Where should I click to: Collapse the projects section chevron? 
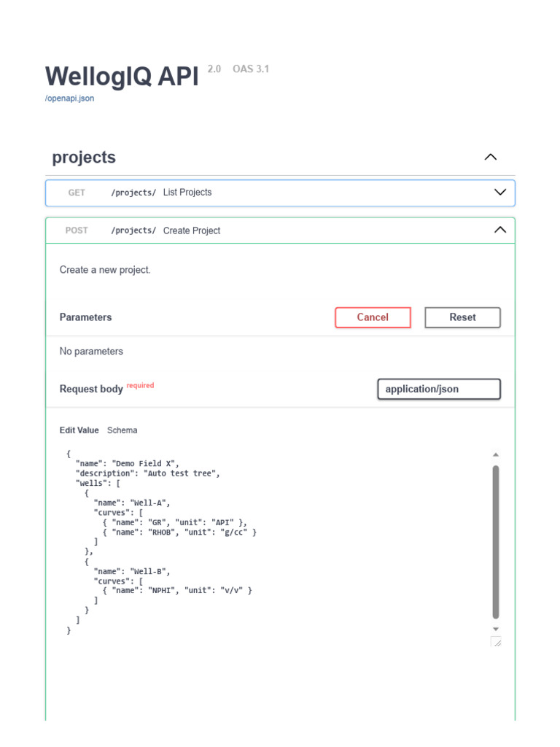click(491, 157)
